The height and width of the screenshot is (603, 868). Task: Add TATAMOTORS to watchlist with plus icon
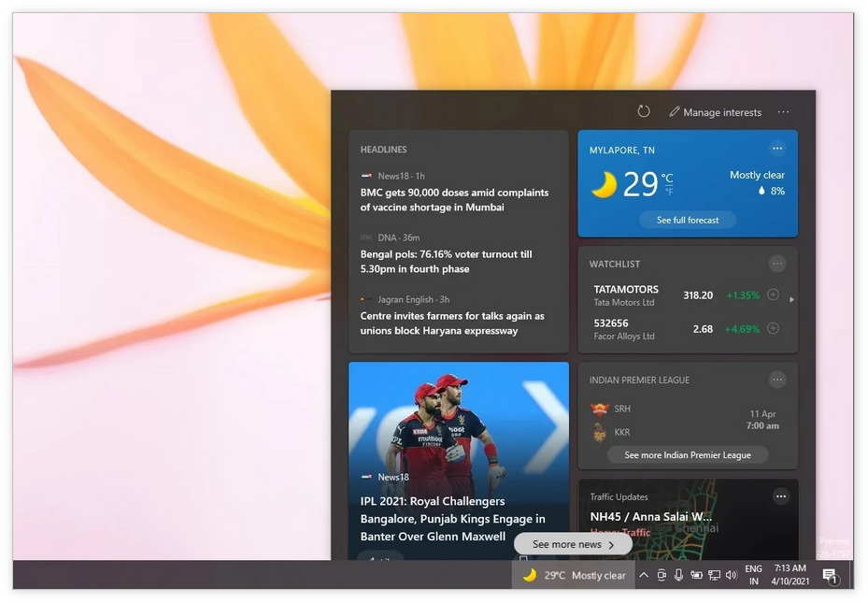[x=773, y=294]
